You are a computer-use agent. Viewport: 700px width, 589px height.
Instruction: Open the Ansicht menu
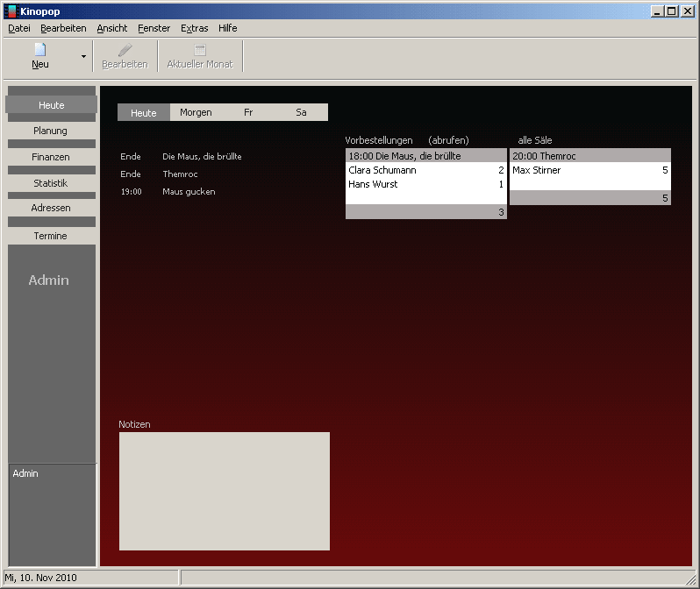pos(112,28)
